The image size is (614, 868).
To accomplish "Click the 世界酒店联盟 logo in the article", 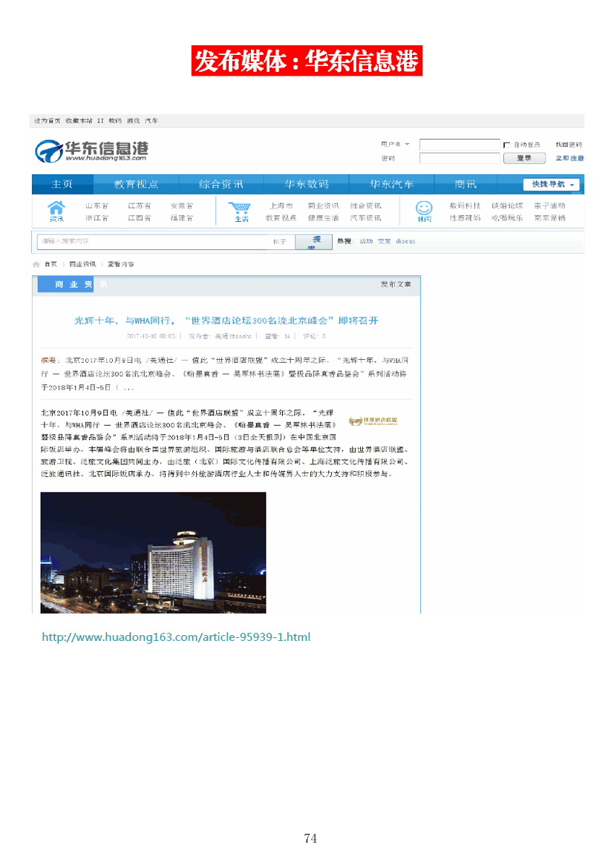I will coord(373,421).
